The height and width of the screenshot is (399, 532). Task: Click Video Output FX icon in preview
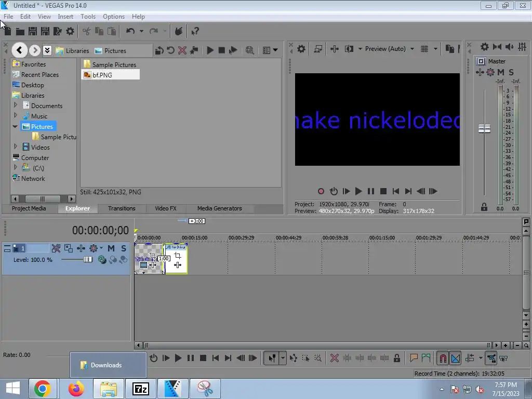point(334,49)
